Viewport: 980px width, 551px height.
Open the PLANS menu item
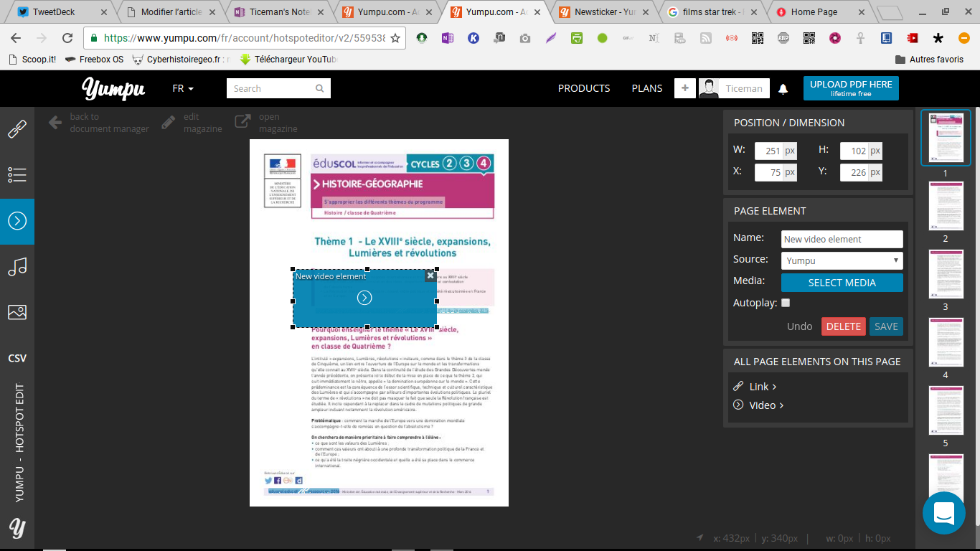point(647,88)
